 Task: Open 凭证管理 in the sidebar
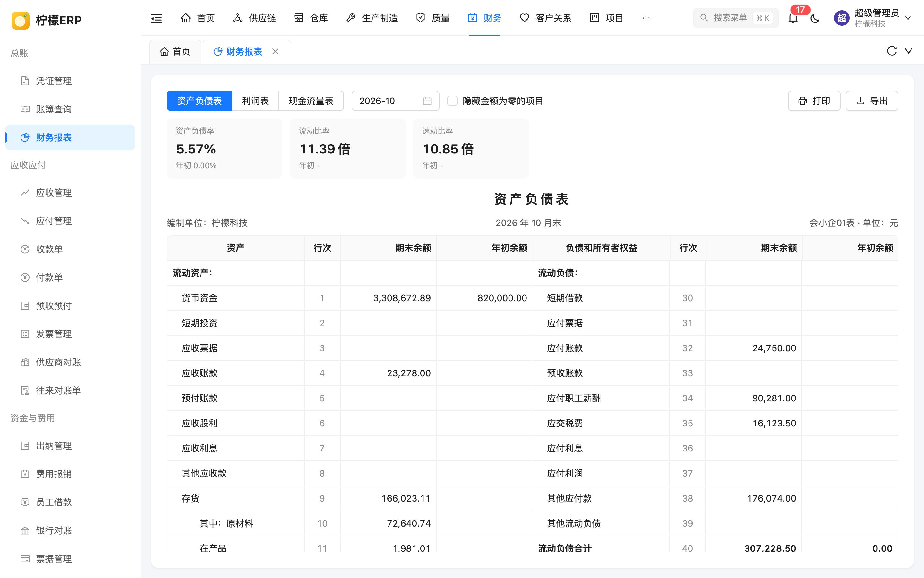(70, 81)
